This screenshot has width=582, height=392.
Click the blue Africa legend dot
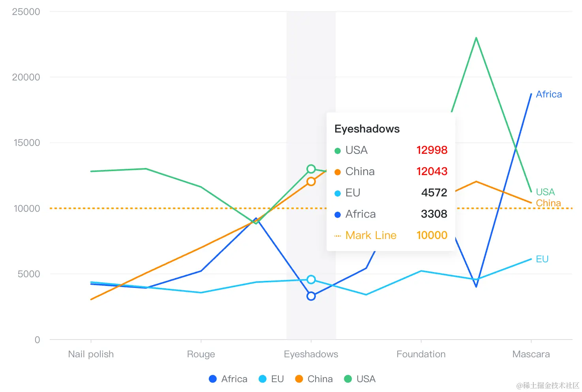click(x=213, y=379)
